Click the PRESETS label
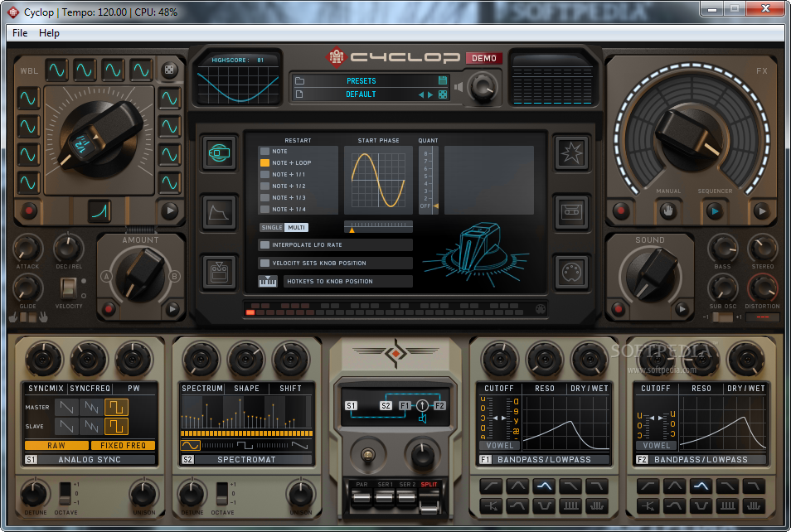Screen dimensions: 791x532 pos(361,80)
